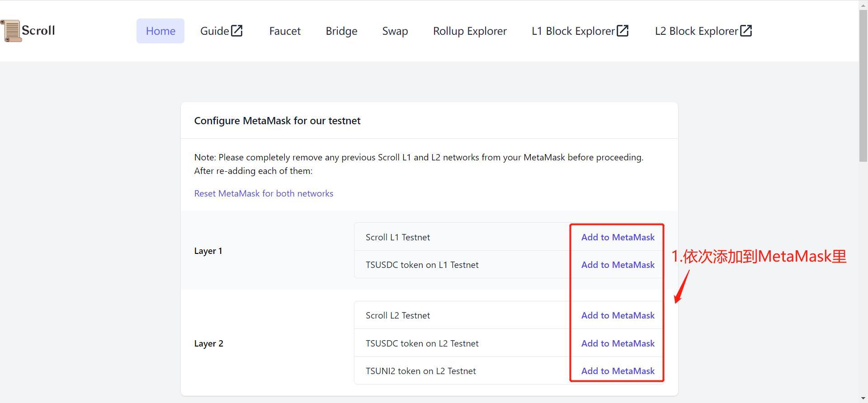Image resolution: width=868 pixels, height=403 pixels.
Task: Click the scrollbar down arrow
Action: click(x=863, y=398)
